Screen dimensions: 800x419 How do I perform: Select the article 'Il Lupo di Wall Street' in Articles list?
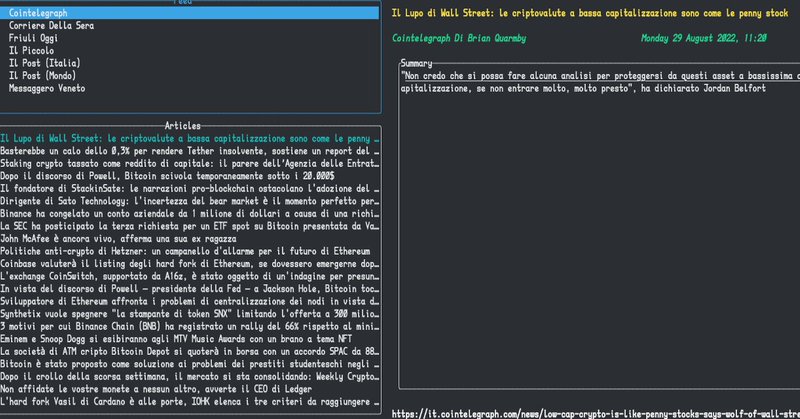coord(190,138)
